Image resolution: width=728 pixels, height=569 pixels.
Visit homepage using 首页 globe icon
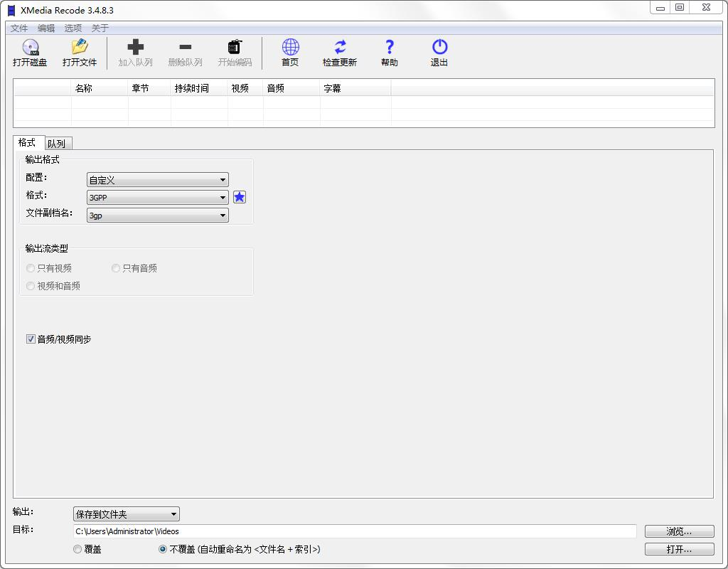[x=289, y=53]
